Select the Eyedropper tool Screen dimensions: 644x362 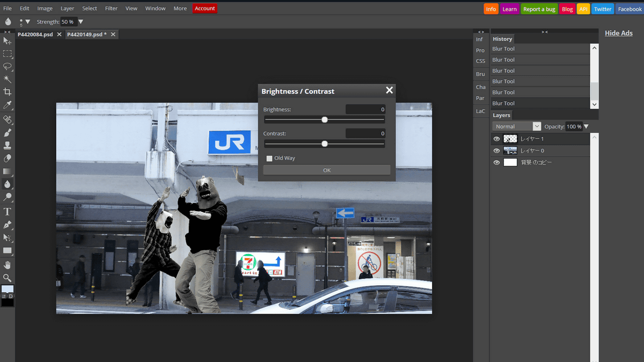[x=8, y=105]
